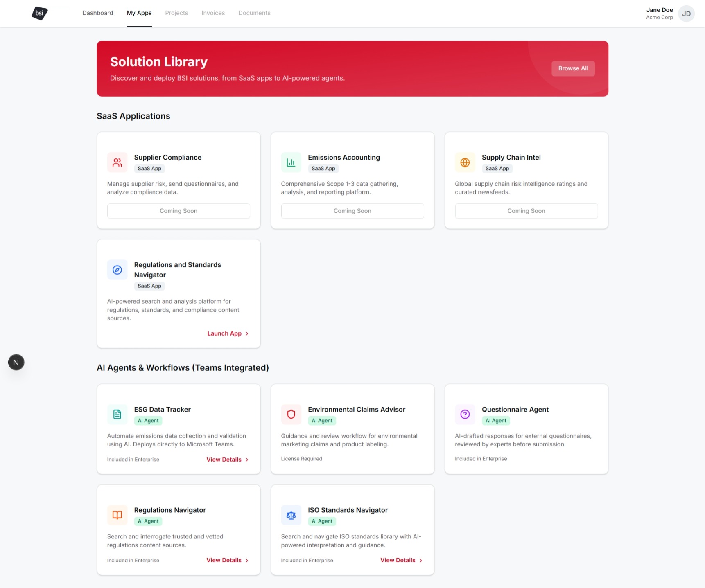The image size is (705, 588).
Task: Click the N circle widget on left edge
Action: [16, 362]
